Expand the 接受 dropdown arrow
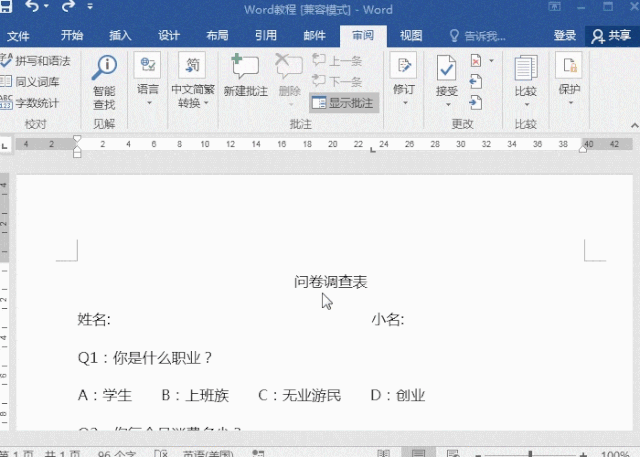Image resolution: width=640 pixels, height=457 pixels. 448,105
